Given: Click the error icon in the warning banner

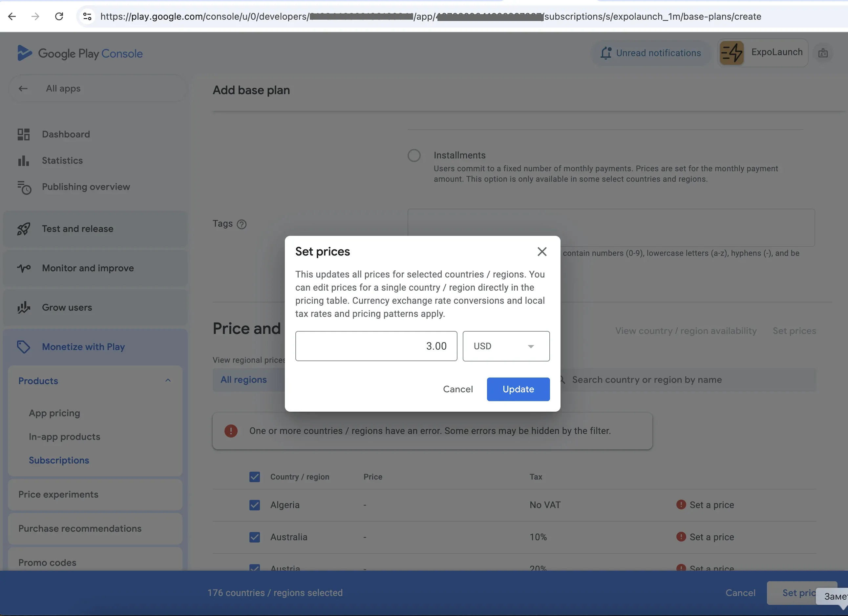Looking at the screenshot, I should (x=231, y=431).
